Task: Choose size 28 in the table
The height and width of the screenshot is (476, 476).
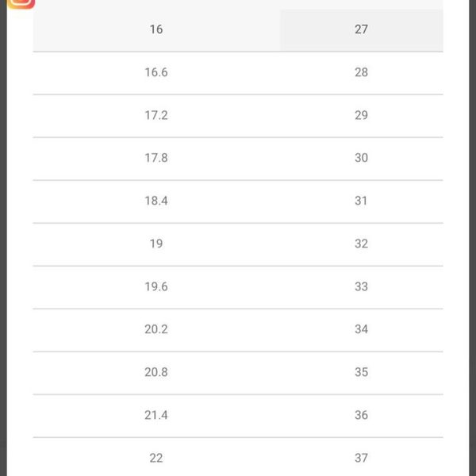Action: point(361,72)
